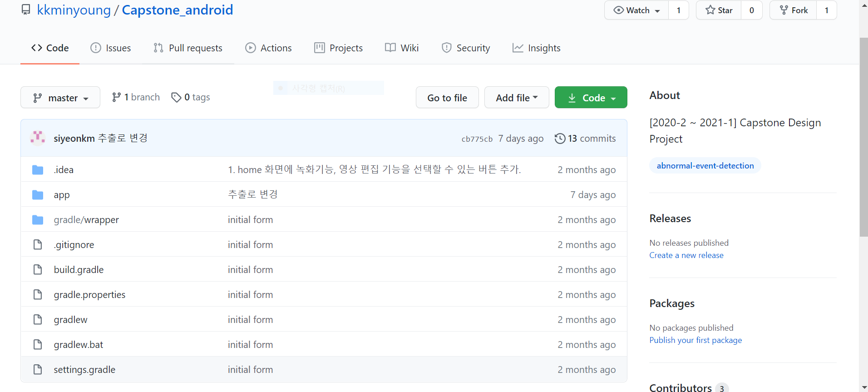Viewport: 868px width, 392px height.
Task: Click the 7 days ago timestamp for app
Action: click(x=593, y=195)
